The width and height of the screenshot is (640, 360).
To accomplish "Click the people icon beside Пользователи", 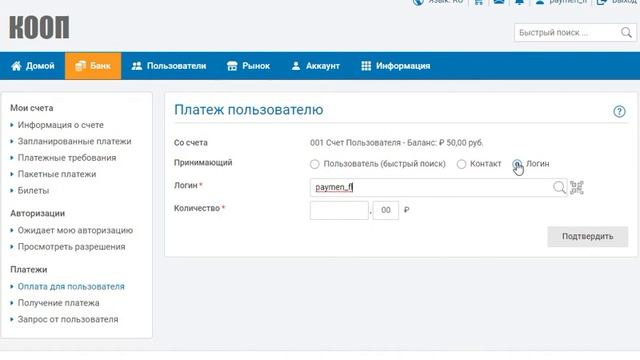I will pyautogui.click(x=137, y=66).
